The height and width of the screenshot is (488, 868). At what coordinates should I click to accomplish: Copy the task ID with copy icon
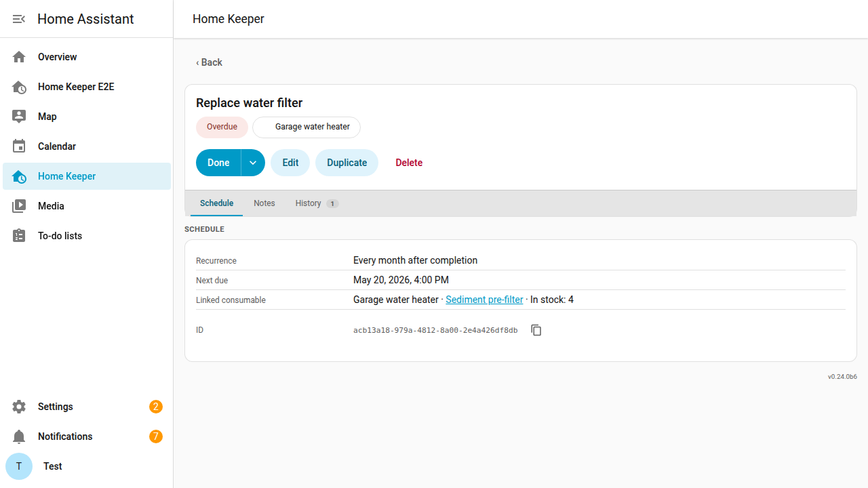(536, 330)
